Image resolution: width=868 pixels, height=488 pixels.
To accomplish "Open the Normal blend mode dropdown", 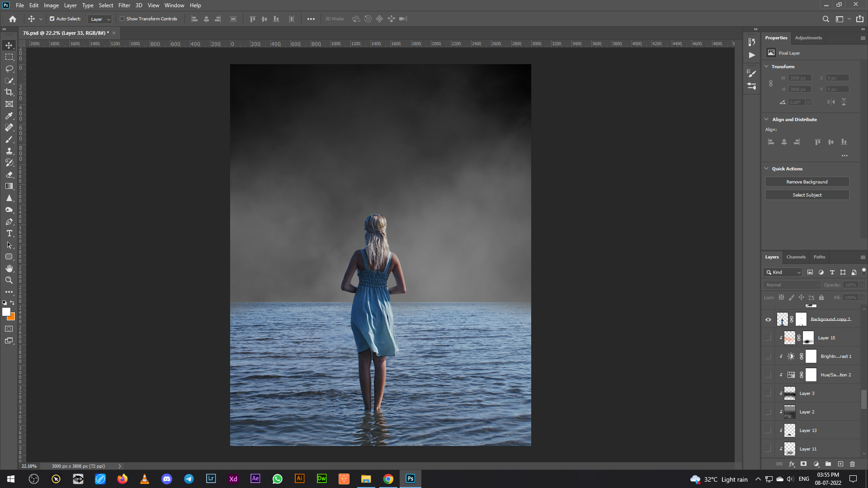I will point(792,285).
